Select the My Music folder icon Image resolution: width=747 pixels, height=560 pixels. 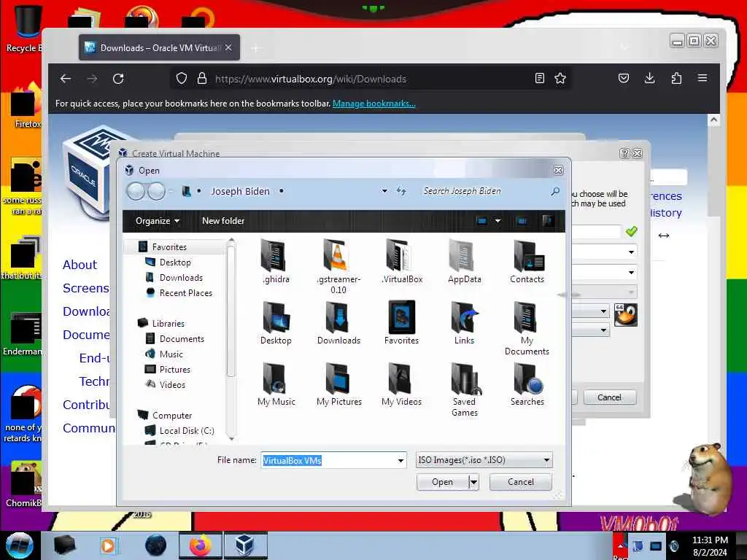click(x=276, y=384)
